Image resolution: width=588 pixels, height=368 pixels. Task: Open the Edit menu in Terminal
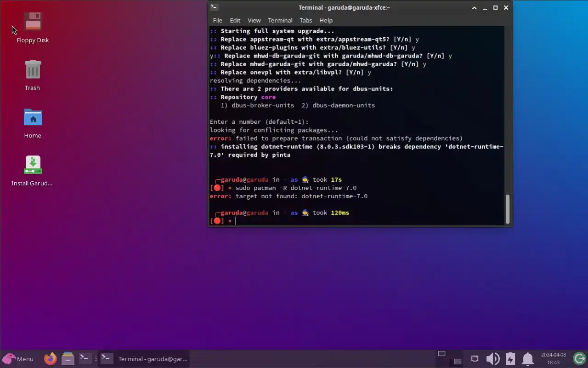coord(235,20)
